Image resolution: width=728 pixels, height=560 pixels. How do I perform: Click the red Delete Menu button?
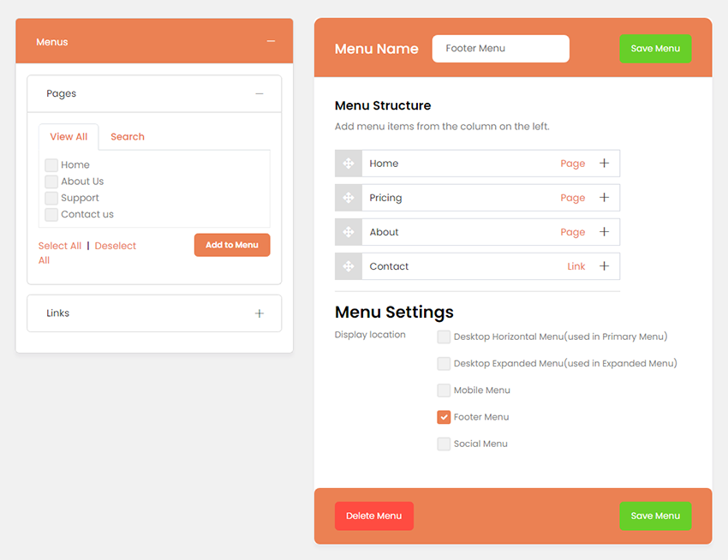point(374,516)
